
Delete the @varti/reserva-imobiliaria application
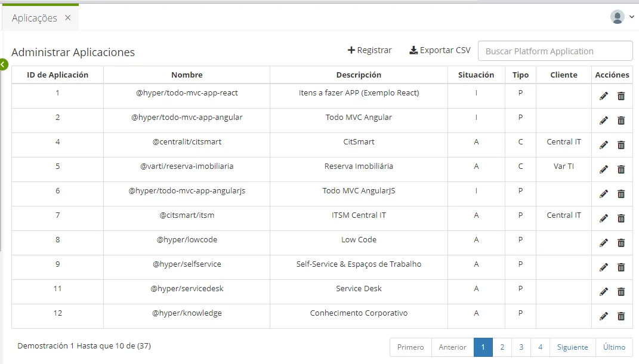click(621, 169)
